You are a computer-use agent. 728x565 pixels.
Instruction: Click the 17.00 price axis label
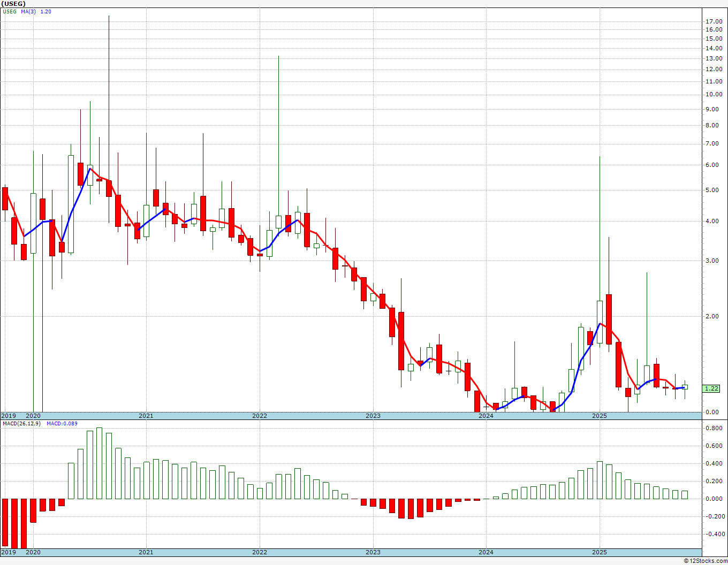[714, 21]
